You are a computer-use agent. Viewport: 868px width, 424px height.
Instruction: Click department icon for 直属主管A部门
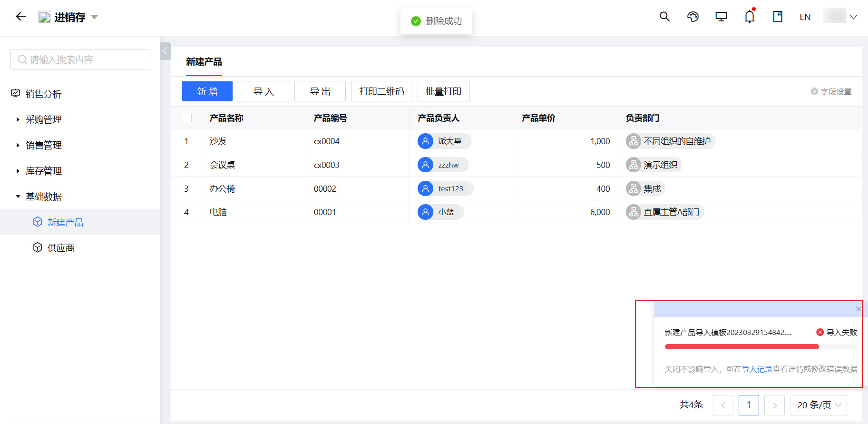tap(634, 212)
